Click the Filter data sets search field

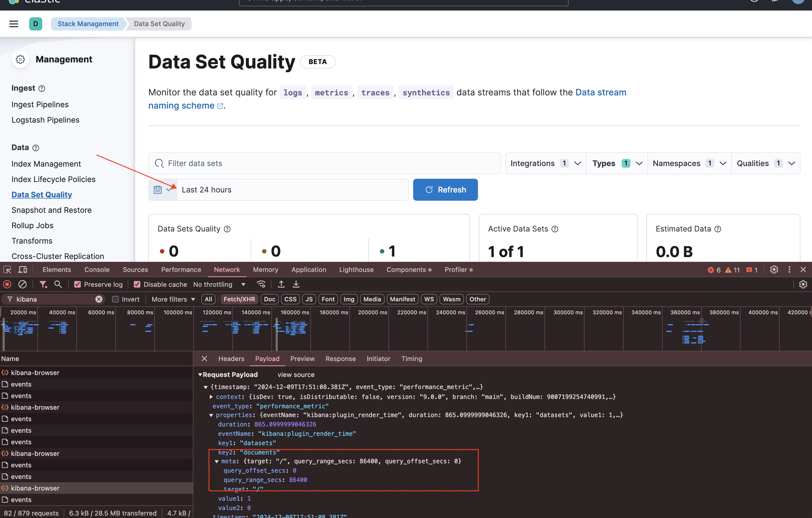click(x=324, y=163)
